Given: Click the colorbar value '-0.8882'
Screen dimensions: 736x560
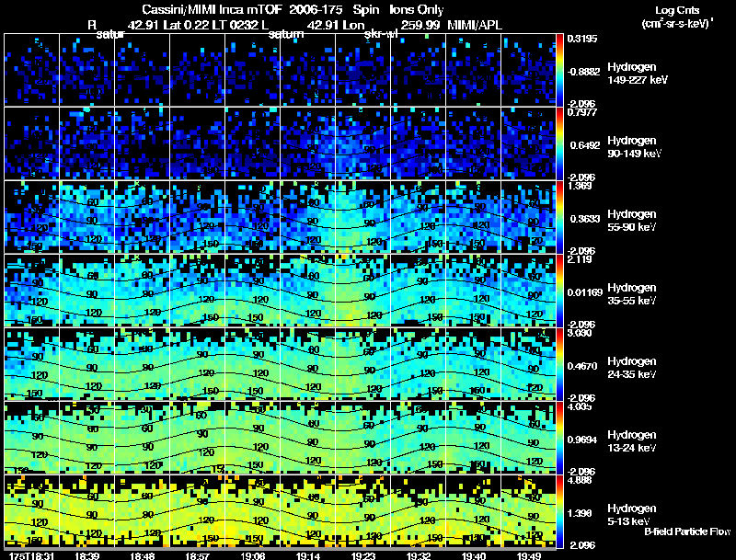Looking at the screenshot, I should [583, 72].
